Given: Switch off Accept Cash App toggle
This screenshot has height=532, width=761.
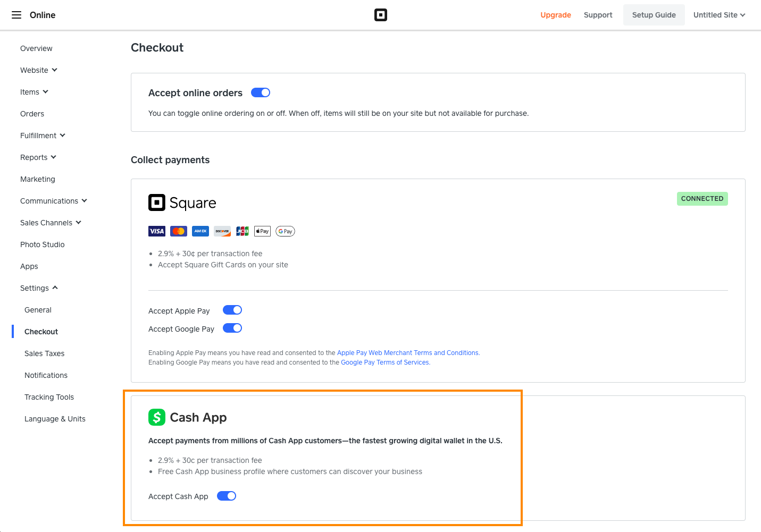Looking at the screenshot, I should click(227, 496).
